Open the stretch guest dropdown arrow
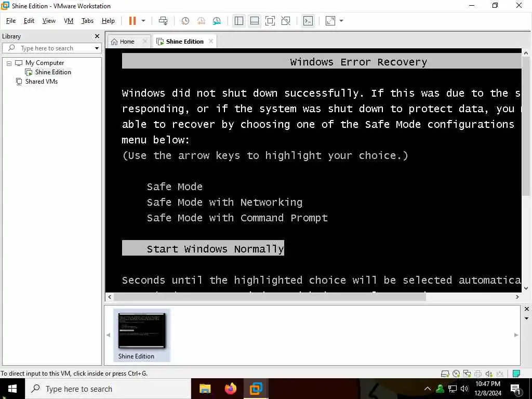The image size is (532, 399). [x=341, y=21]
